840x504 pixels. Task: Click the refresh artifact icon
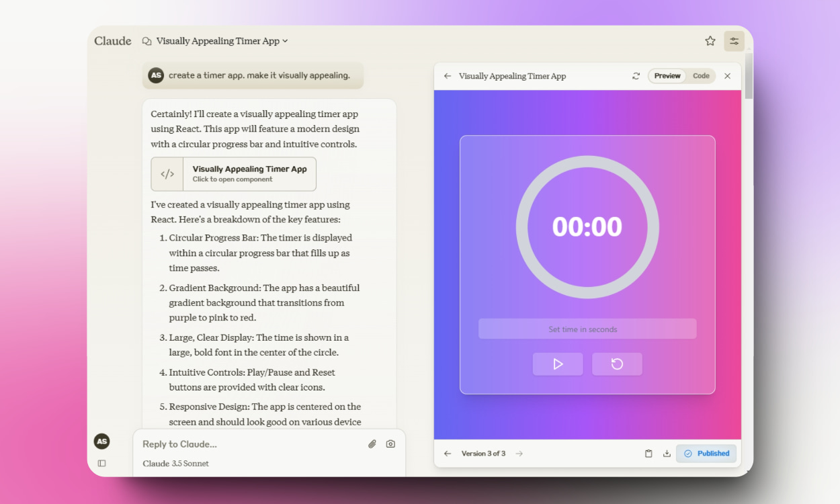(636, 76)
